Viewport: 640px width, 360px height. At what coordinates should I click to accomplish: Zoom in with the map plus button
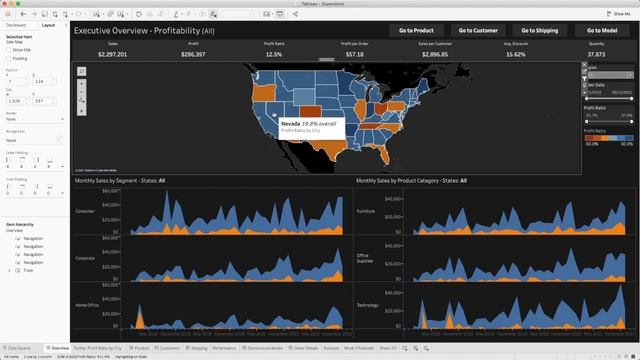pyautogui.click(x=82, y=84)
